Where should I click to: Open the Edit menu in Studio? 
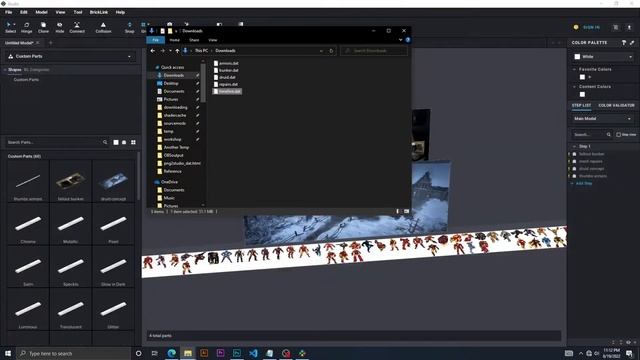(24, 12)
